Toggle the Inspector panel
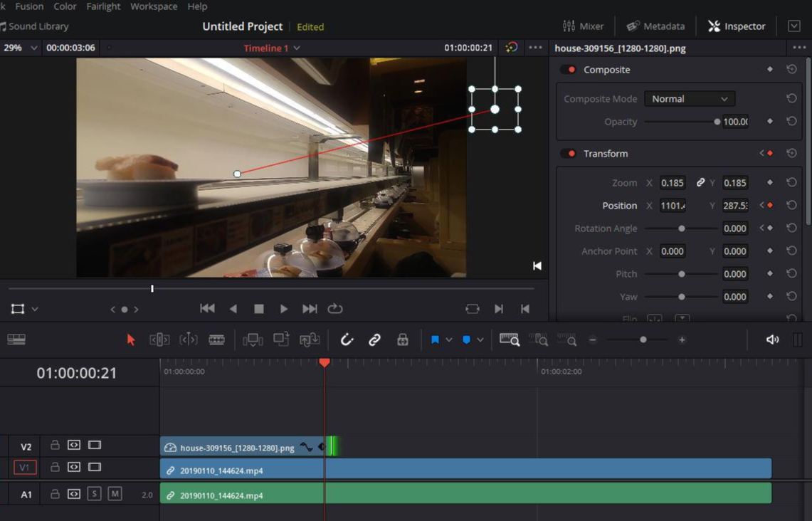 737,26
